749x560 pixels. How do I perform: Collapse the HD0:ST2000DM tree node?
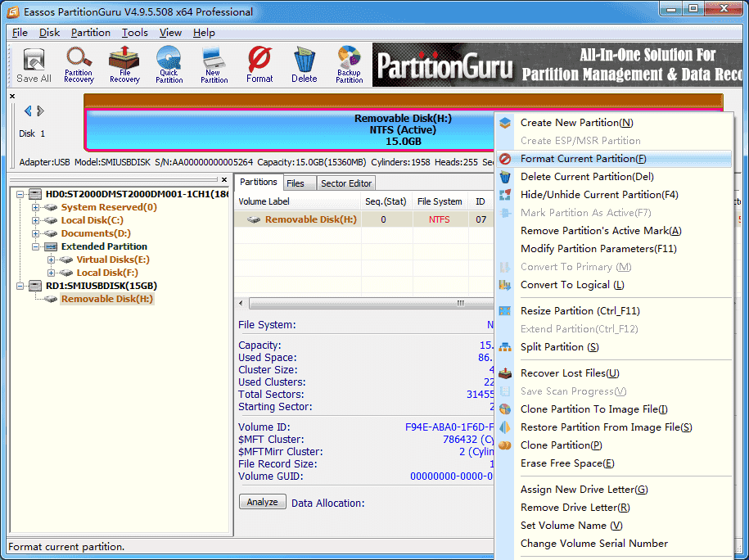20,195
